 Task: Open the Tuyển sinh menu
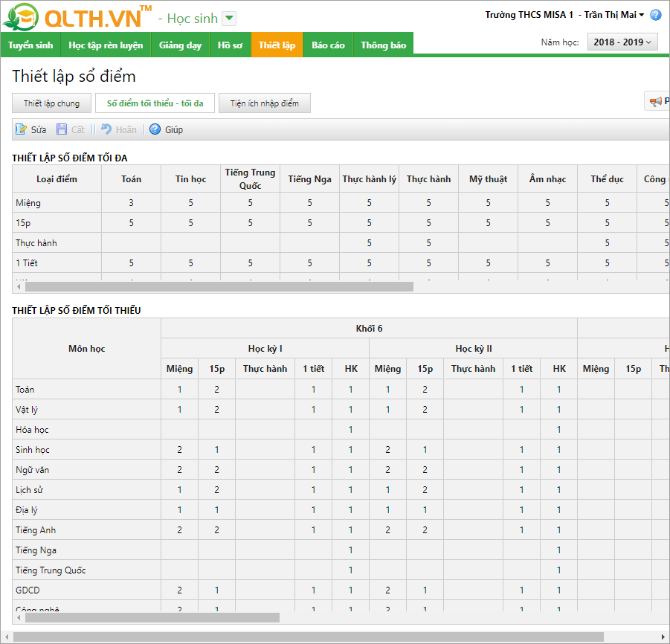pyautogui.click(x=30, y=45)
